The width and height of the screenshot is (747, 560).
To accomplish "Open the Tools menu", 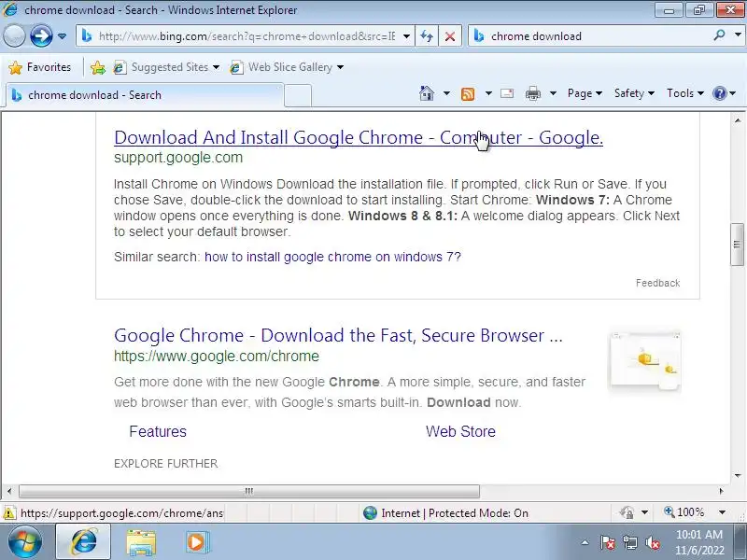I will (x=685, y=93).
